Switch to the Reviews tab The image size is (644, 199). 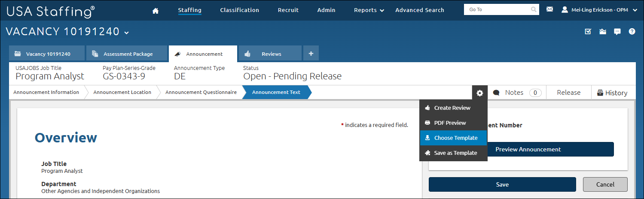[x=270, y=54]
